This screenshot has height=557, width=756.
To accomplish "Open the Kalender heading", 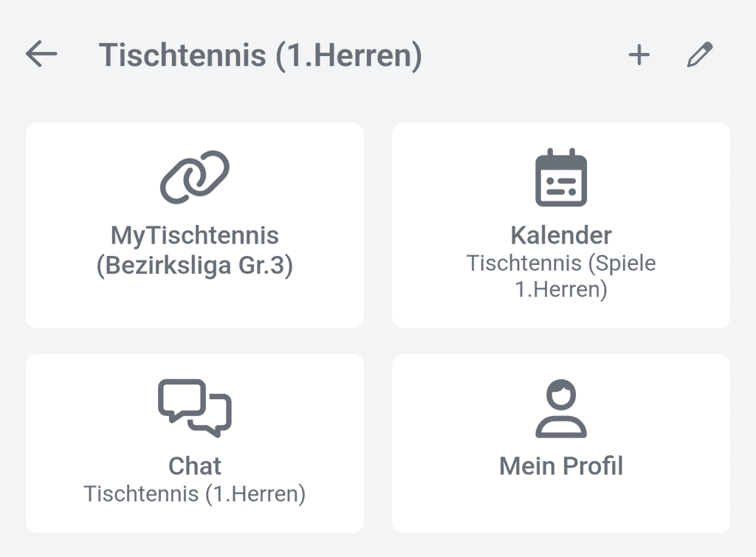I will pyautogui.click(x=561, y=236).
